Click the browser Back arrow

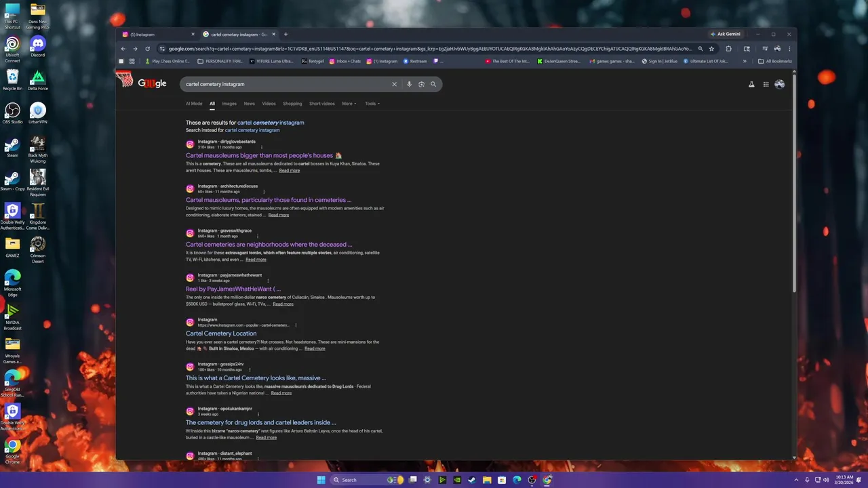pos(123,49)
